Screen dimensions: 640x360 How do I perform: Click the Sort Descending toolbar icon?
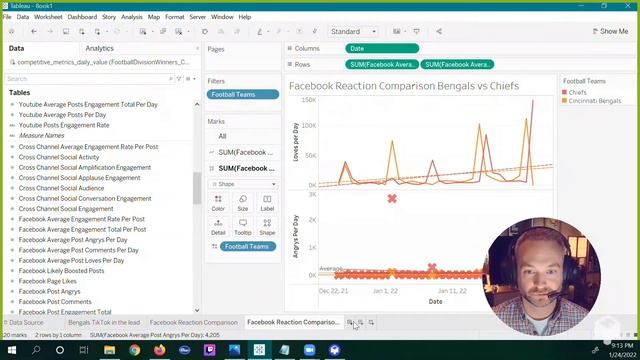click(x=237, y=31)
